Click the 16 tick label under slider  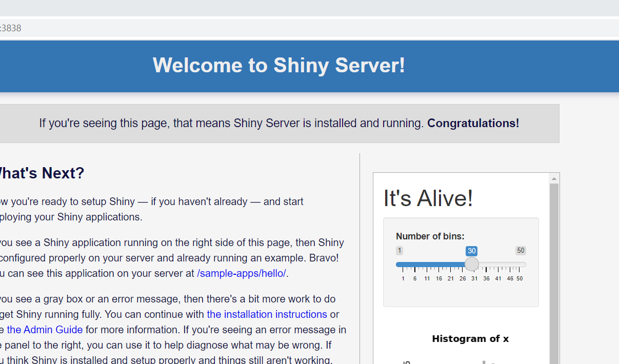point(439,279)
